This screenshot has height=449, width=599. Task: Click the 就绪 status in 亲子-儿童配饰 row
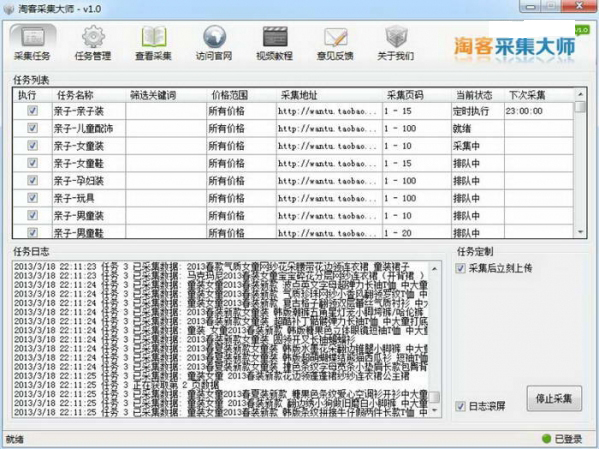coord(462,128)
